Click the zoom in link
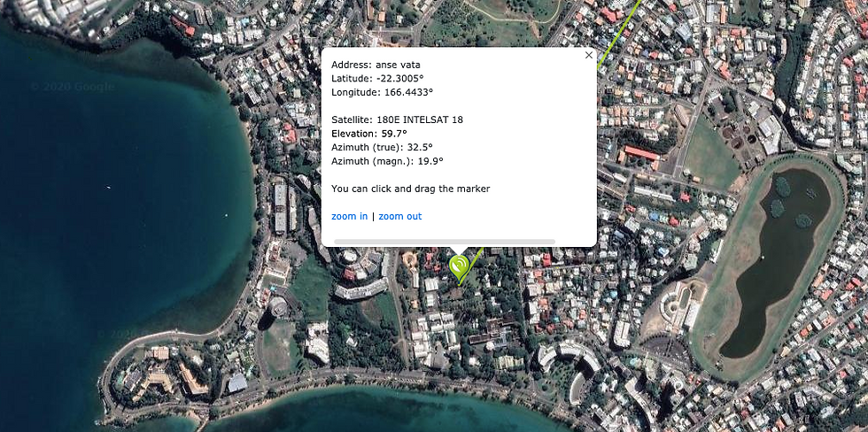The height and width of the screenshot is (432, 868). point(349,216)
